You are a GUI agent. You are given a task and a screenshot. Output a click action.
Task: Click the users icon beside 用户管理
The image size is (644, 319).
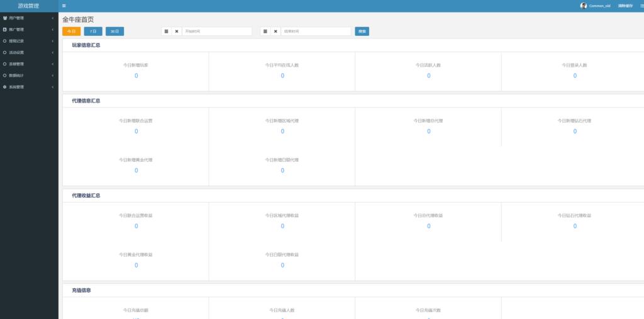click(5, 18)
